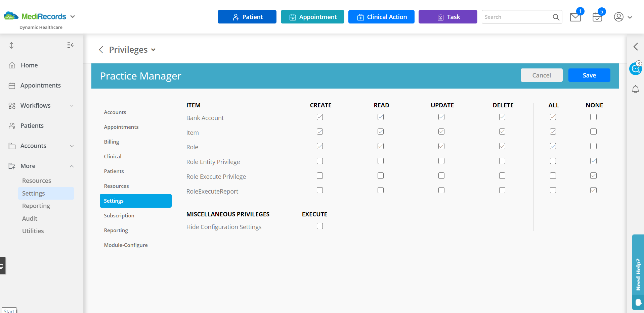Click the Appointment top button
The width and height of the screenshot is (644, 313).
(312, 17)
